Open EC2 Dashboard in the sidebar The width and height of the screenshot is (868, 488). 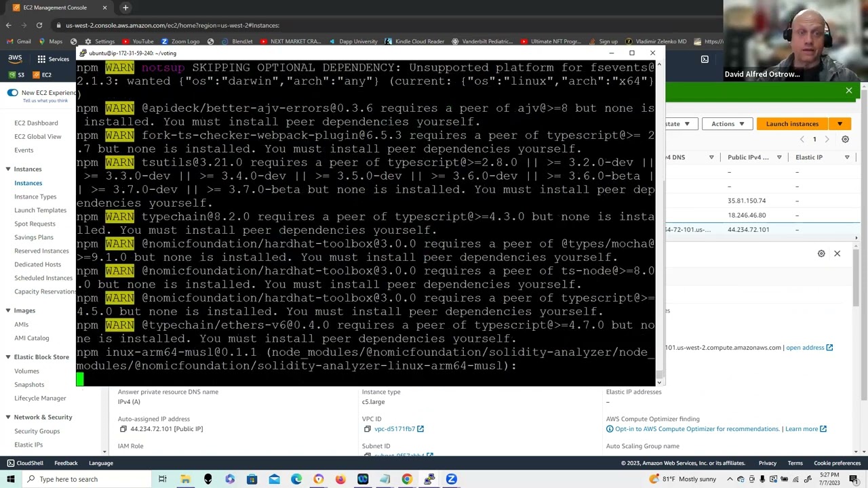(36, 123)
